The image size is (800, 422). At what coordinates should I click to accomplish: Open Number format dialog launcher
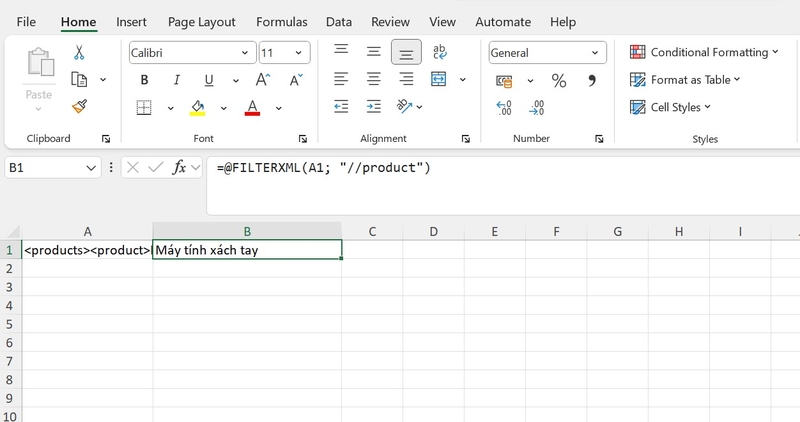599,139
